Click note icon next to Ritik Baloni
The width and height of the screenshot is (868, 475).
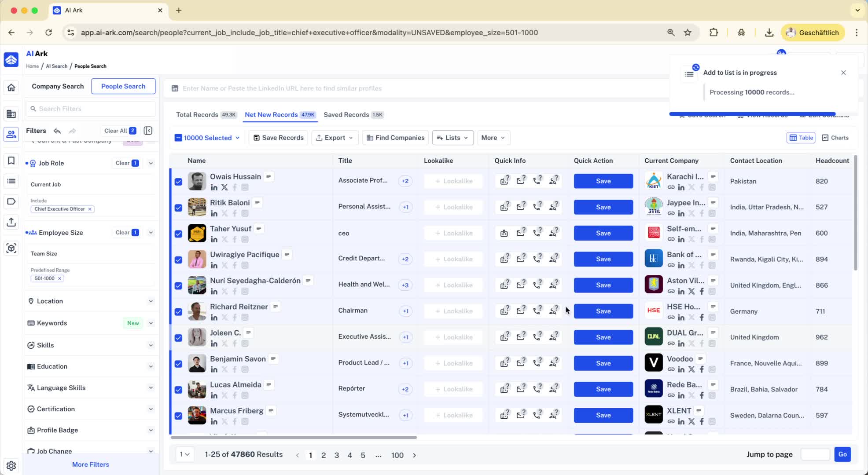pyautogui.click(x=257, y=202)
